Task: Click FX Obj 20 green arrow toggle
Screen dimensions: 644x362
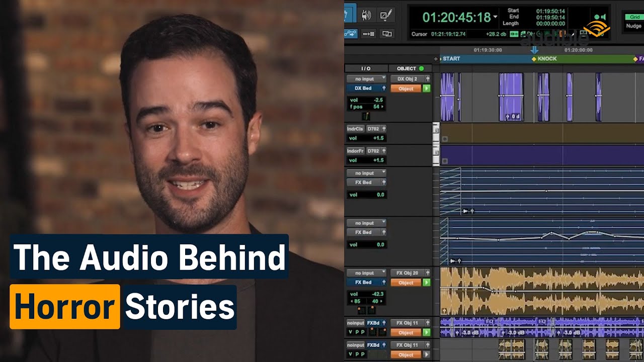Action: click(427, 283)
